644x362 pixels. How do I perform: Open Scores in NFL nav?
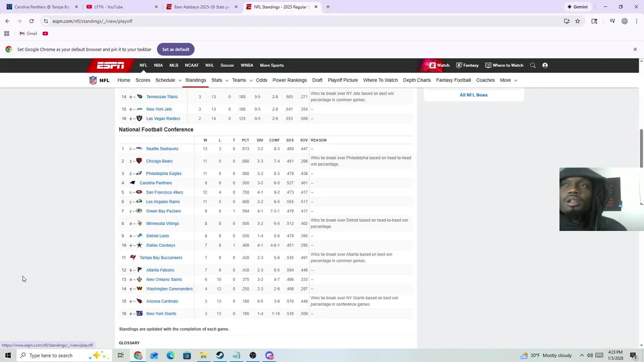pos(142,80)
